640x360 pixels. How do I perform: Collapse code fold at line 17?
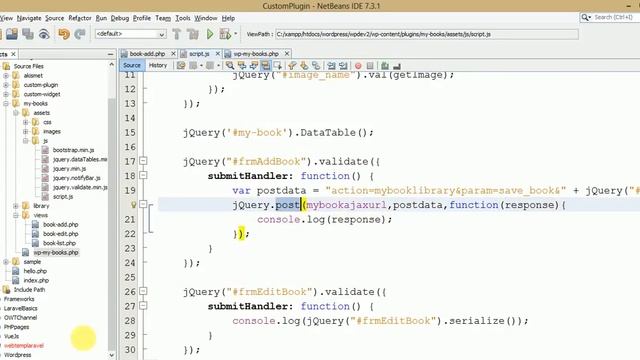143,161
